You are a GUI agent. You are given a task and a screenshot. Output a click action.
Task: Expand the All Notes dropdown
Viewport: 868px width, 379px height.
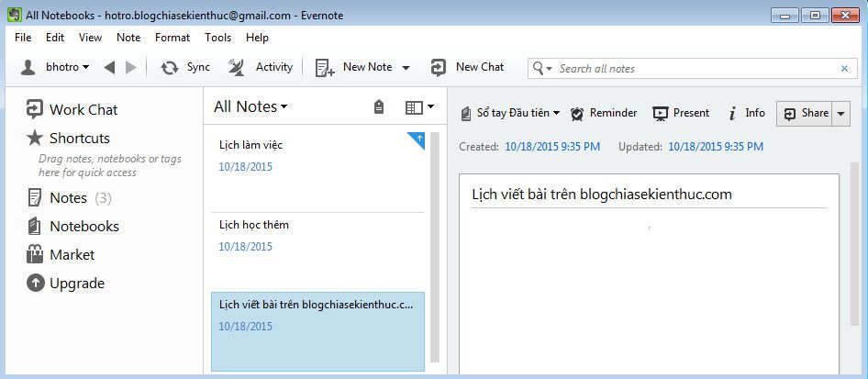[x=250, y=106]
